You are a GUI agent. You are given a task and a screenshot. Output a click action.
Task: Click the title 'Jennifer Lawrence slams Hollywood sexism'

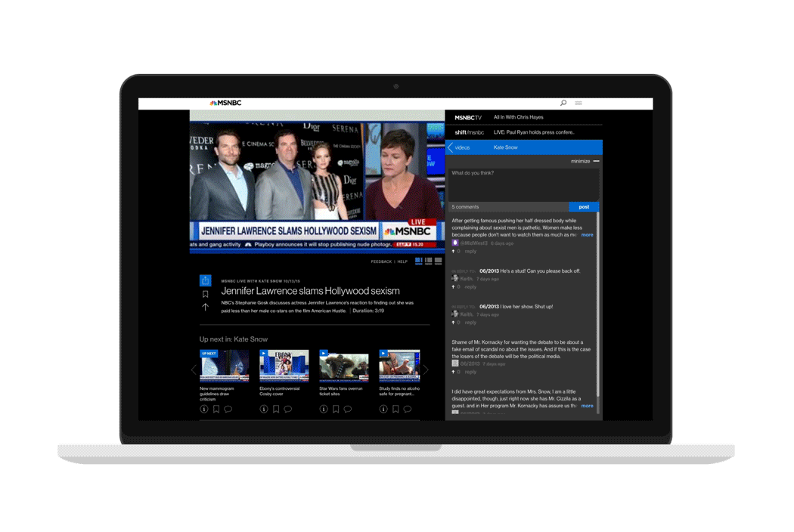[x=310, y=291]
